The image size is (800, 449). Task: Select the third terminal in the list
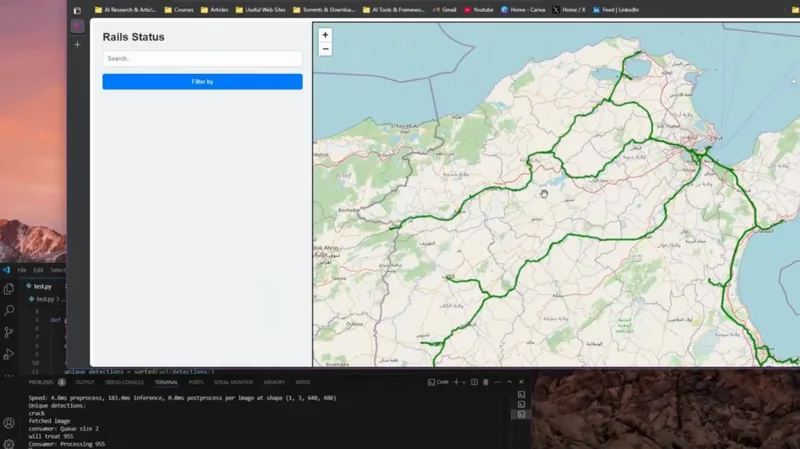tap(521, 415)
